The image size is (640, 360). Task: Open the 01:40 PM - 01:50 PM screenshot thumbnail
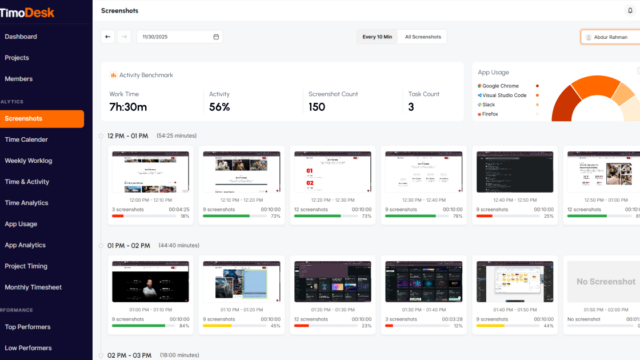pyautogui.click(x=515, y=282)
